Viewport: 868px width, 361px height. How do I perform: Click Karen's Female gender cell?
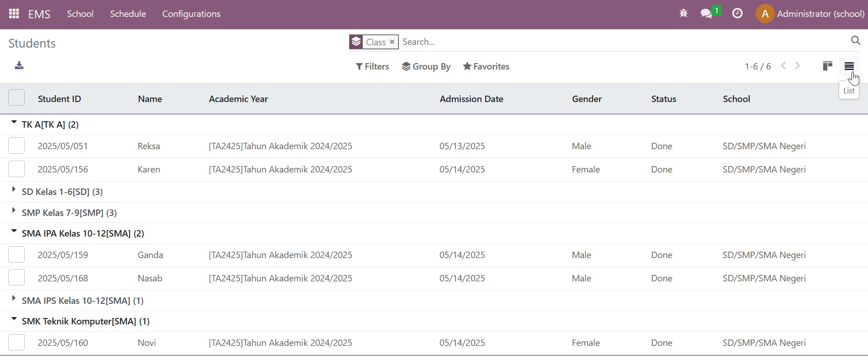(x=586, y=169)
